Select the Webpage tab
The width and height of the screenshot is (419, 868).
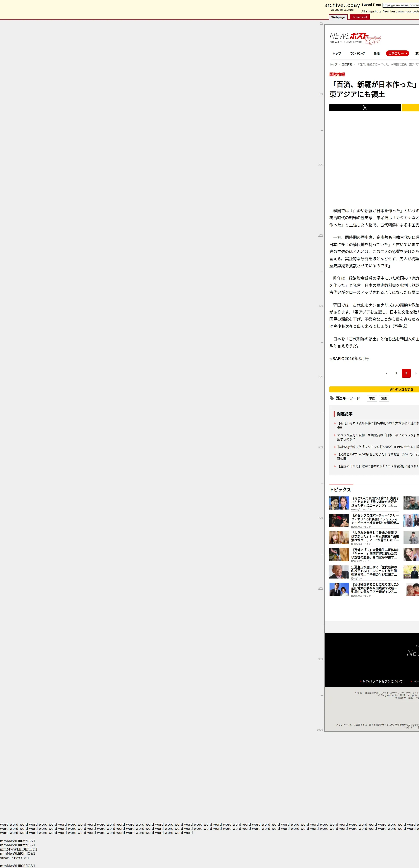point(338,17)
